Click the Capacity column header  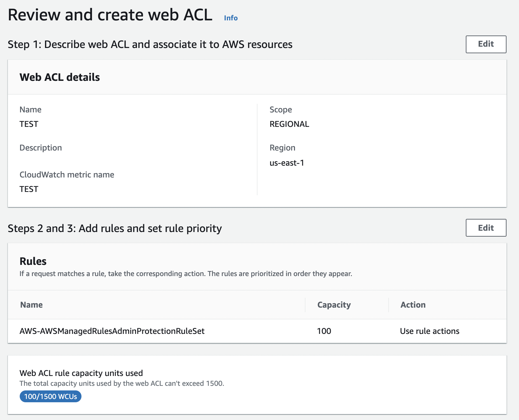(x=334, y=305)
